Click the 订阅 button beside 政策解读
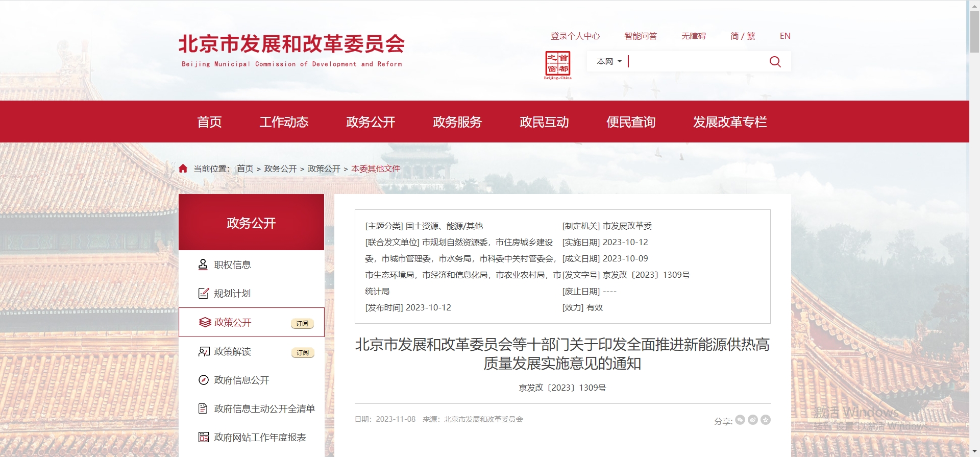Viewport: 980px width, 457px height. (302, 352)
